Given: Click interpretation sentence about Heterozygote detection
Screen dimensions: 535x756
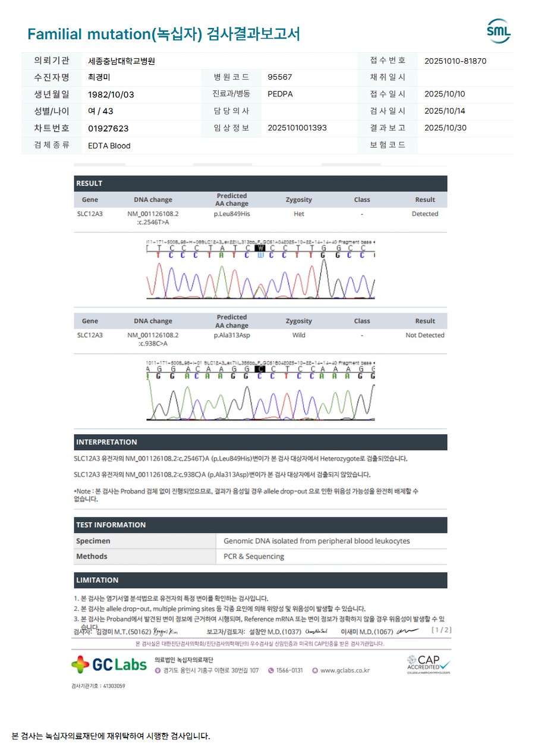Looking at the screenshot, I should pos(241,459).
